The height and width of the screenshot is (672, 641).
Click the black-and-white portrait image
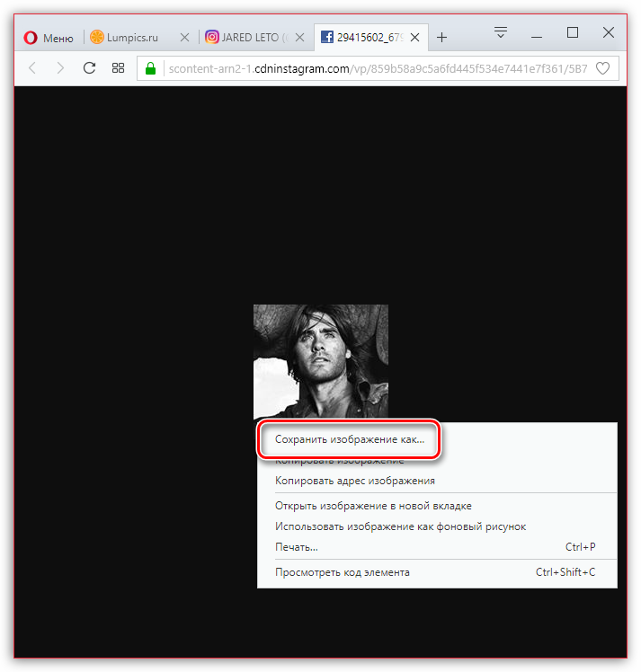point(321,361)
